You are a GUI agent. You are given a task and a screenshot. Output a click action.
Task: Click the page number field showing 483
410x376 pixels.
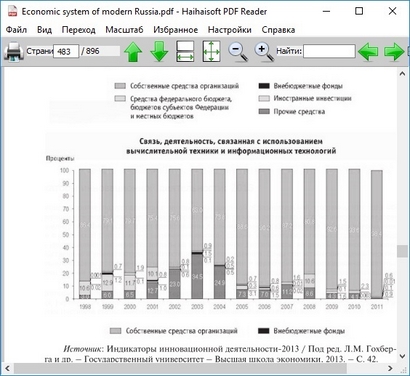66,51
